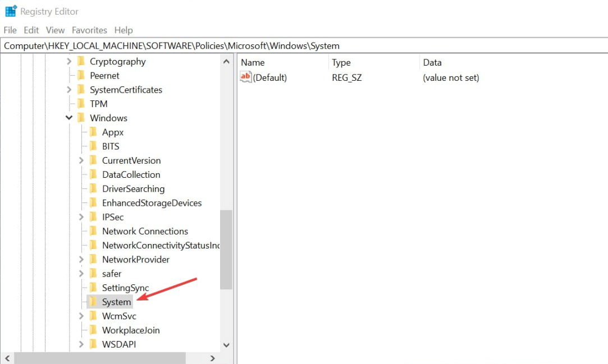The image size is (608, 364).
Task: Click the registry path address bar
Action: [304, 45]
